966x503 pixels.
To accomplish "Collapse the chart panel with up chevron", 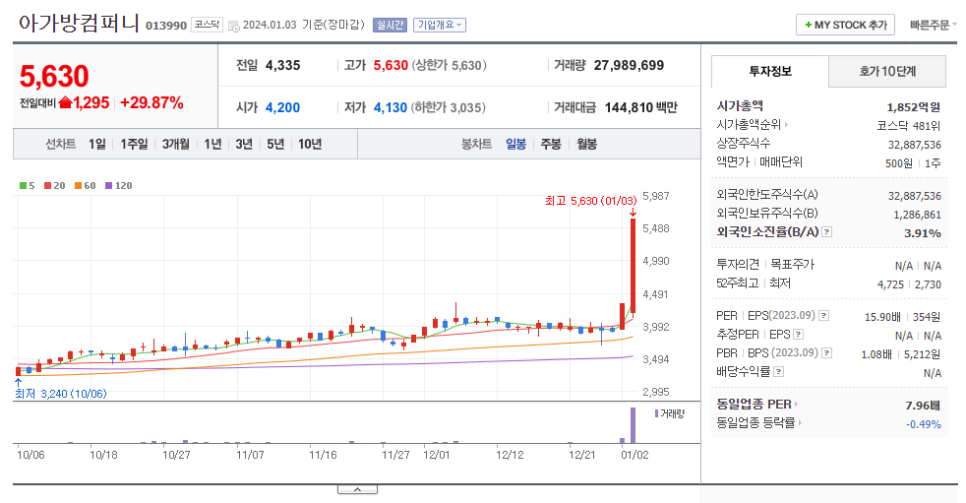I will coord(357,489).
